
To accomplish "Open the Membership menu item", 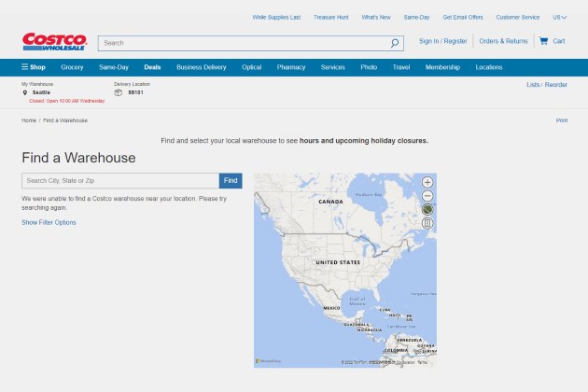I will click(442, 67).
